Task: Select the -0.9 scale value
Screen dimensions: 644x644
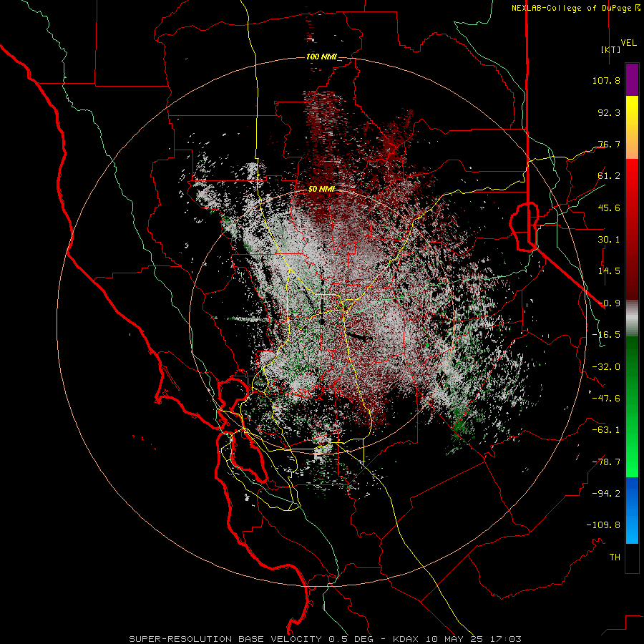Action: (609, 303)
